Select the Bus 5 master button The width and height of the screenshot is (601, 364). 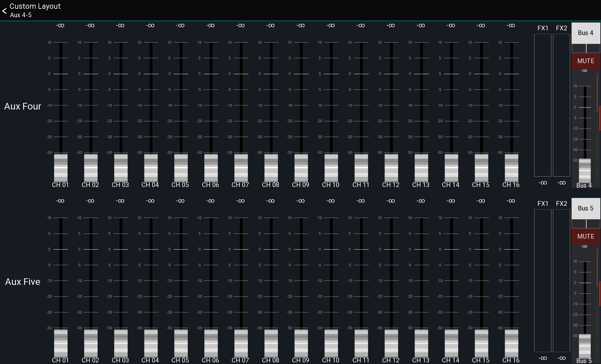pyautogui.click(x=586, y=208)
